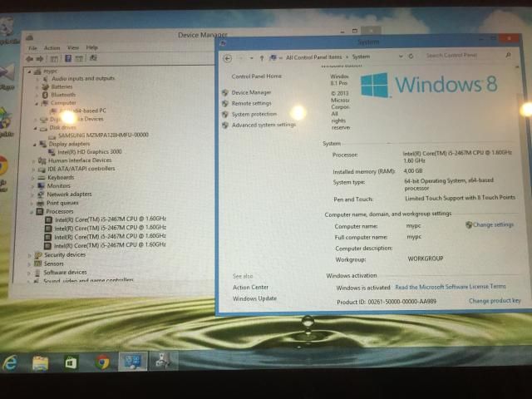This screenshot has width=532, height=399.
Task: Click the Refresh icon in System window
Action: (x=411, y=56)
